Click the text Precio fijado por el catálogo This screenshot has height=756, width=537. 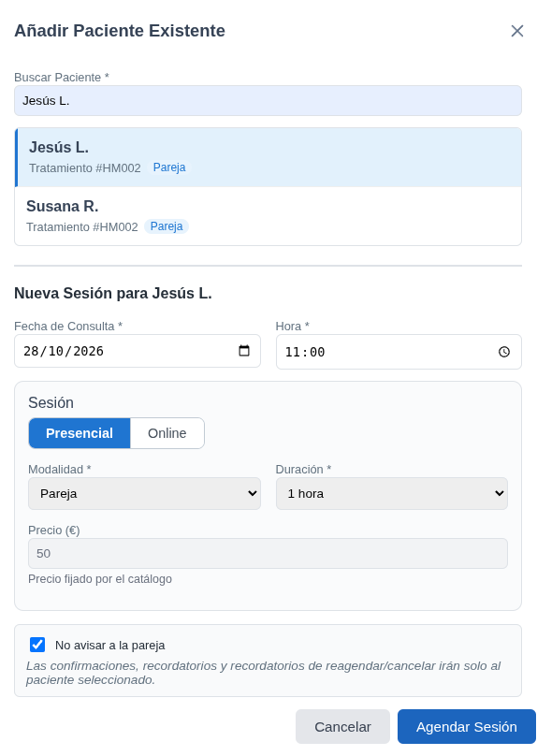pyautogui.click(x=100, y=578)
